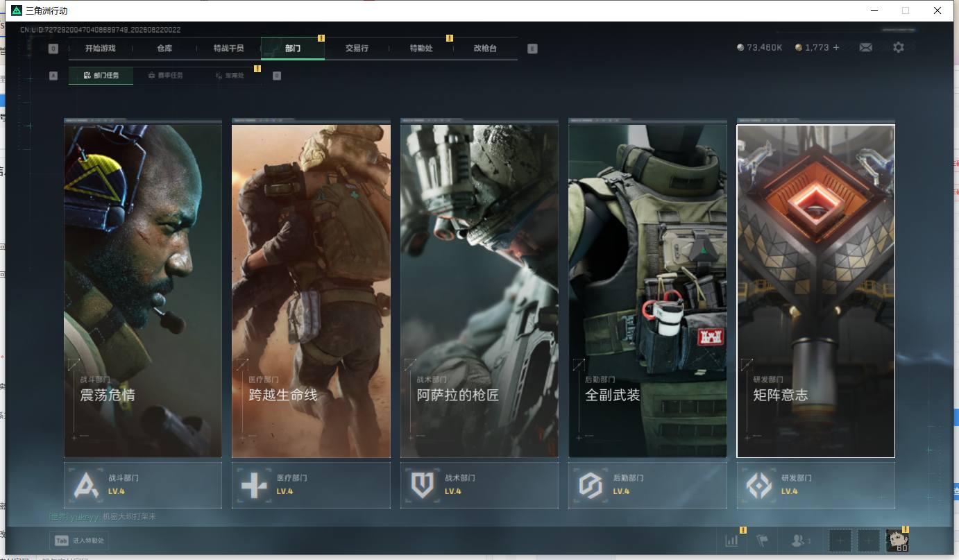Click the 73,460K silver currency icon

(740, 47)
